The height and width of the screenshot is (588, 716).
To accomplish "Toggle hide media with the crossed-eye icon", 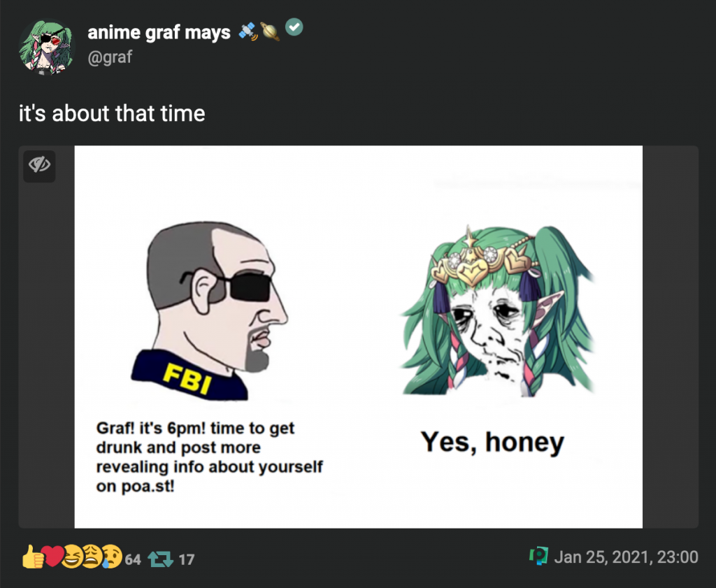I will click(x=39, y=166).
